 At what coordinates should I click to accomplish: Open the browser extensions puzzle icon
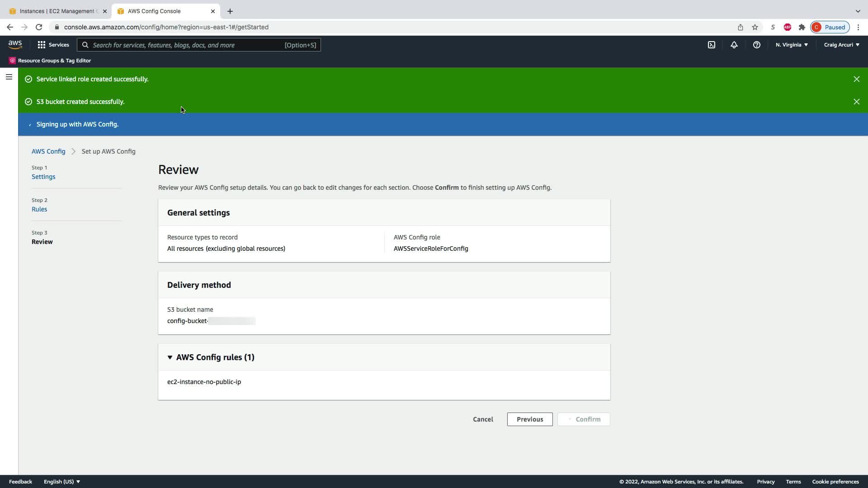(x=802, y=27)
